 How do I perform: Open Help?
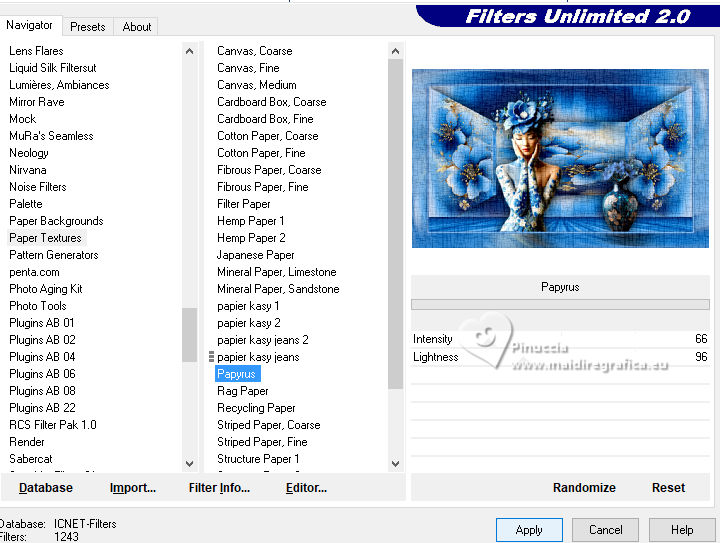(x=682, y=530)
